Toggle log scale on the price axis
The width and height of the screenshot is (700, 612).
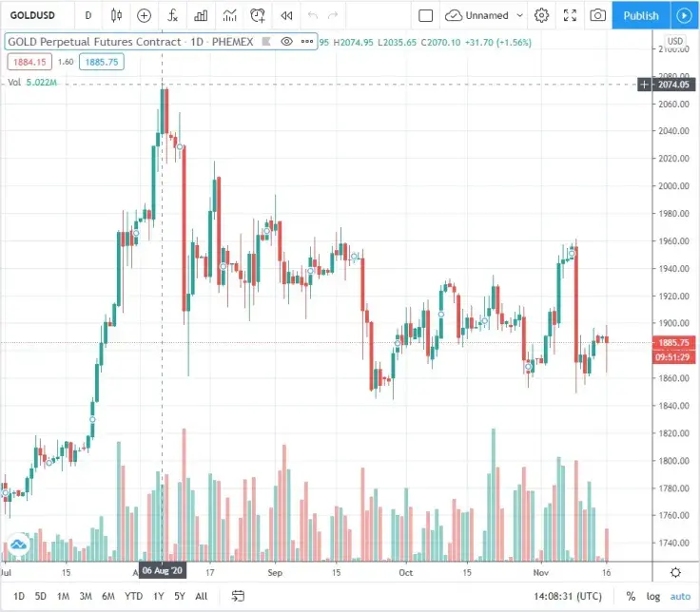click(x=652, y=597)
